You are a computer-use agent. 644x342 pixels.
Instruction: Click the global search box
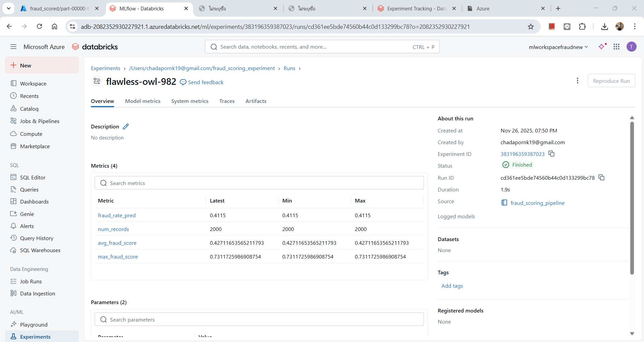(322, 47)
